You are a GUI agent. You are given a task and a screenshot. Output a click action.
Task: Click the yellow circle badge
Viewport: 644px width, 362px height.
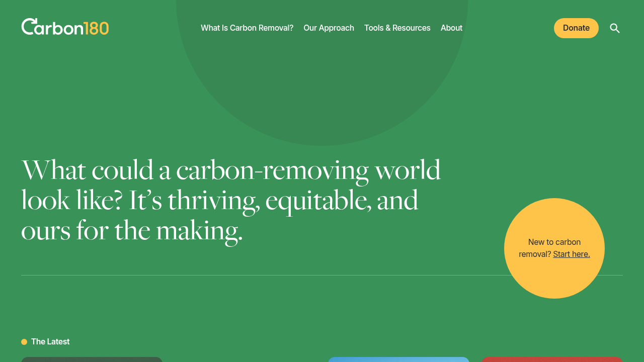554,248
